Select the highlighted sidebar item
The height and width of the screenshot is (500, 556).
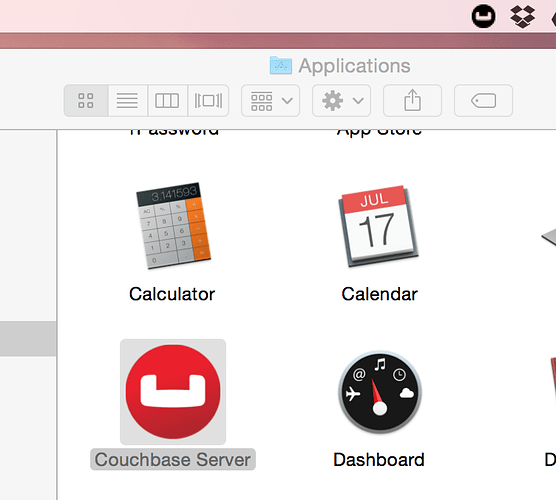pos(28,339)
